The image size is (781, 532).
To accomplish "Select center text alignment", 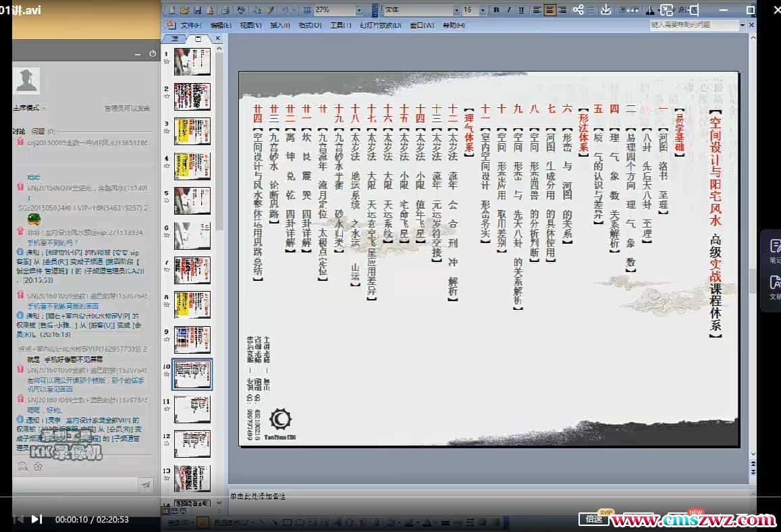I will 549,10.
